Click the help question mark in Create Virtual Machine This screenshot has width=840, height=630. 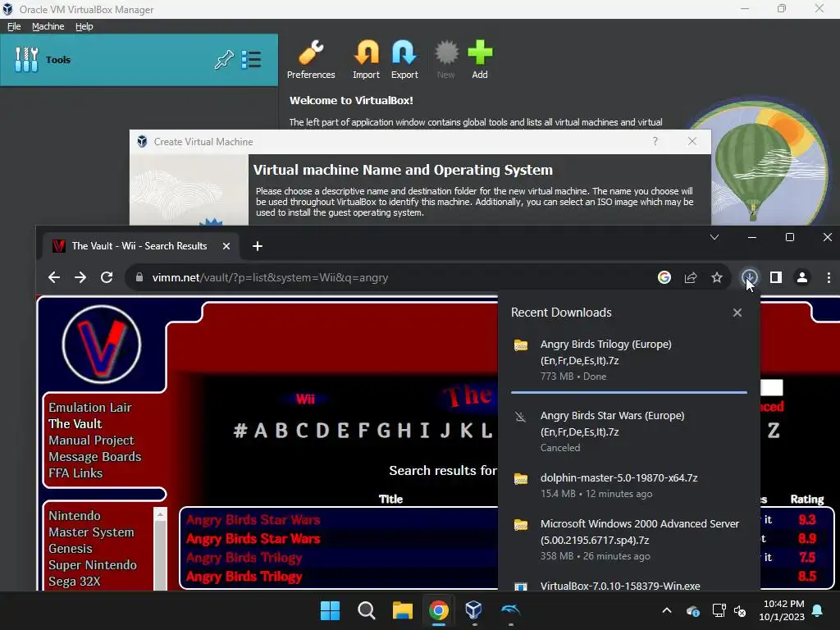click(655, 141)
